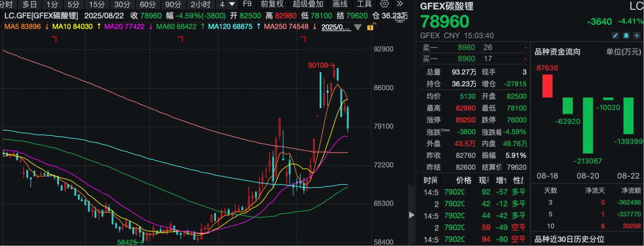Click the 时间 column header in tick list
Image resolution: width=644 pixels, height=246 pixels.
point(431,180)
